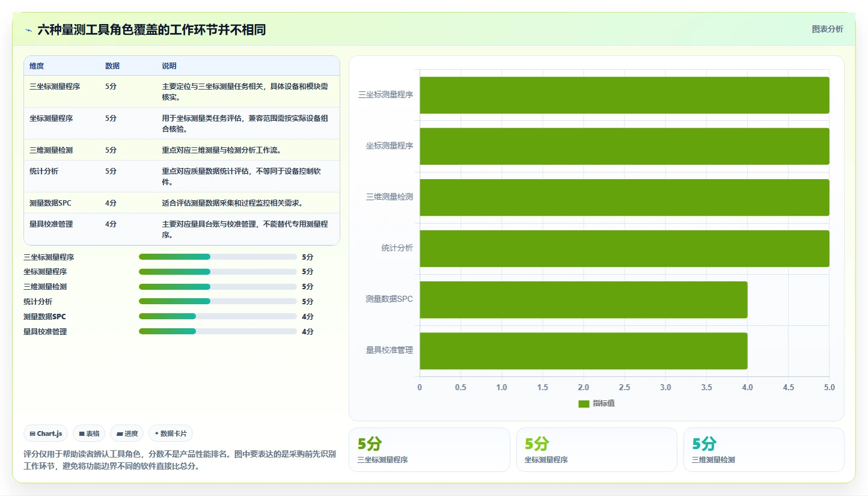Click the y-axis label 统计分析 in chart

tap(397, 248)
